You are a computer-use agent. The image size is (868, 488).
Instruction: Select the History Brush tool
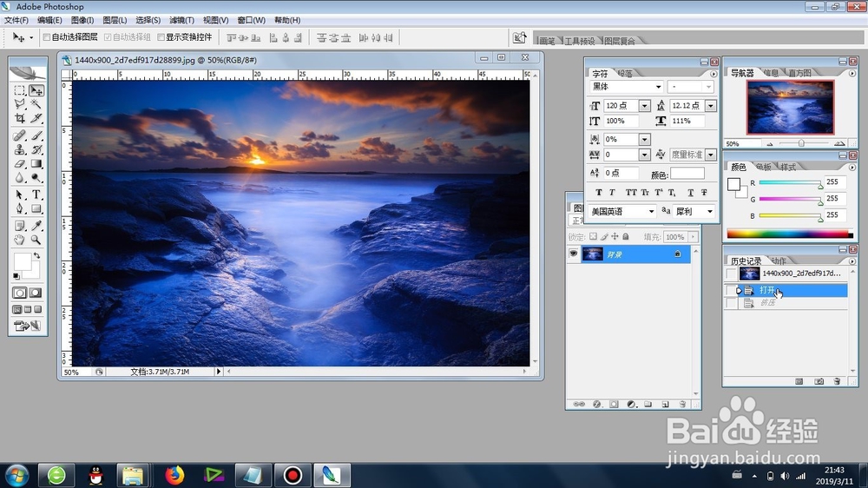point(36,149)
